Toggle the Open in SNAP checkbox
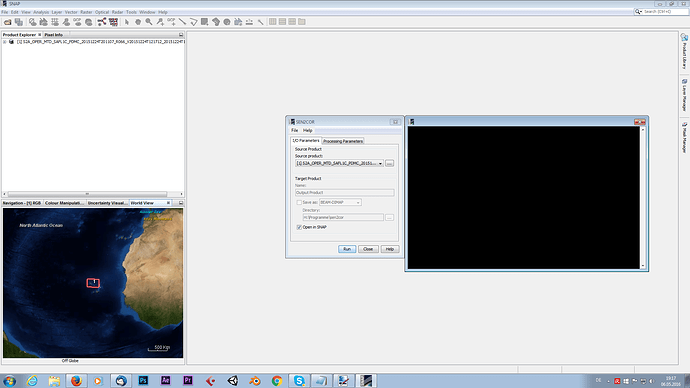Image resolution: width=690 pixels, height=388 pixels. [x=299, y=227]
